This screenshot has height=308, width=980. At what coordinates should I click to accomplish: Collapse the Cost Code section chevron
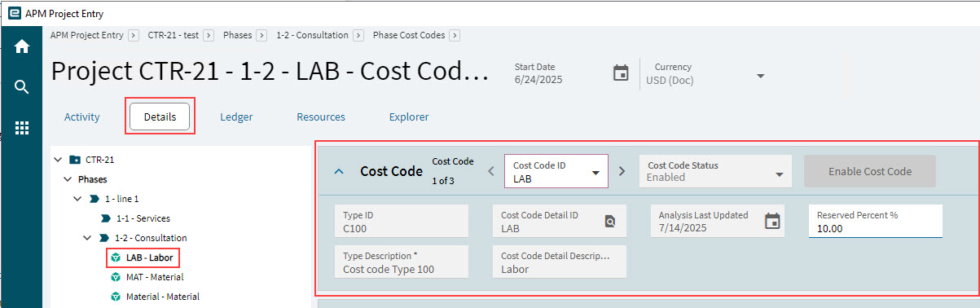click(340, 171)
